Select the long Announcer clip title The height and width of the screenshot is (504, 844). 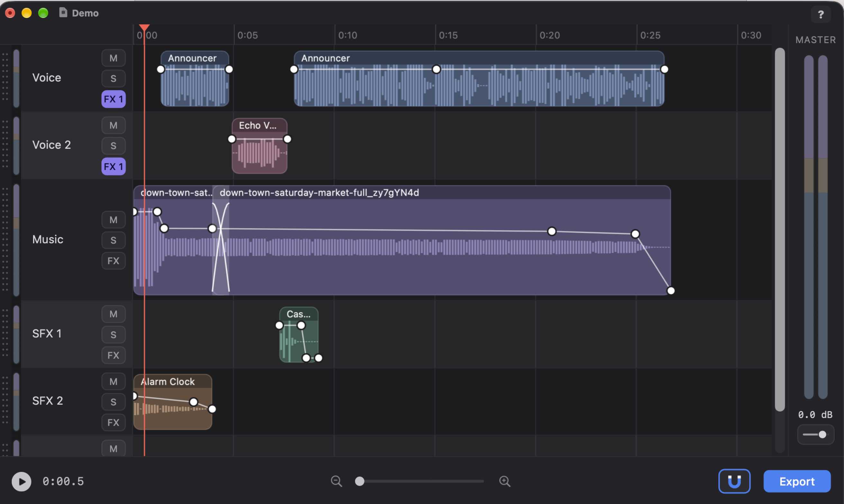325,58
